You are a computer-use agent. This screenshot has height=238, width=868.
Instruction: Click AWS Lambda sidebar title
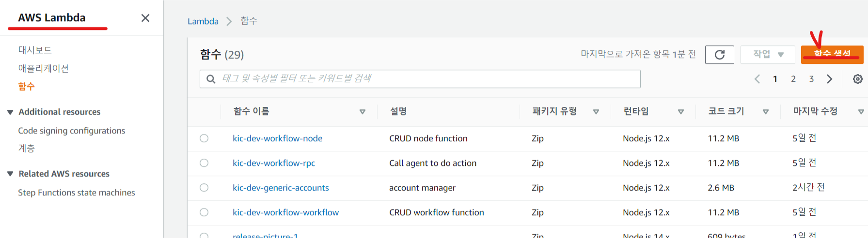tap(52, 18)
